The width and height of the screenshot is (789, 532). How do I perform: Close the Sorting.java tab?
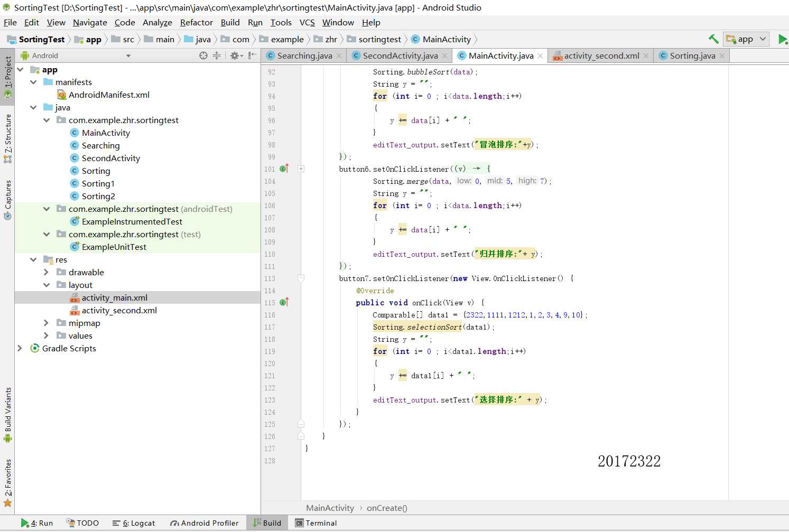click(x=722, y=56)
